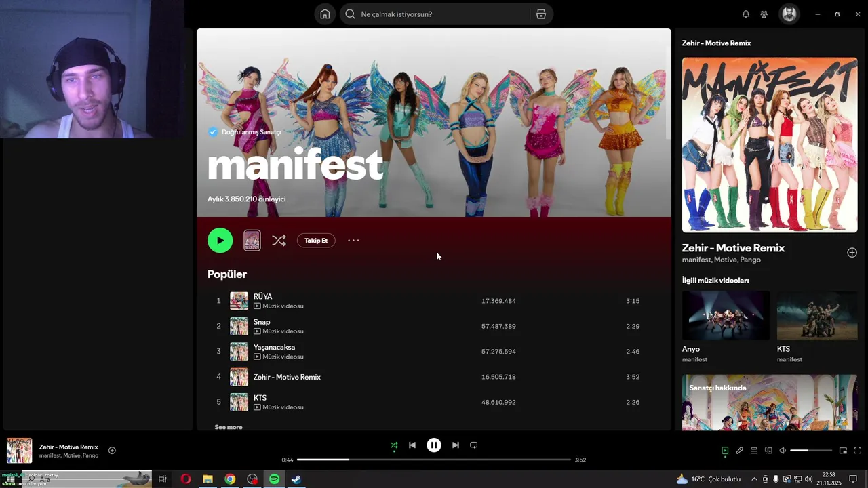Image resolution: width=868 pixels, height=488 pixels.
Task: Play the manifest artist with green button
Action: 220,241
